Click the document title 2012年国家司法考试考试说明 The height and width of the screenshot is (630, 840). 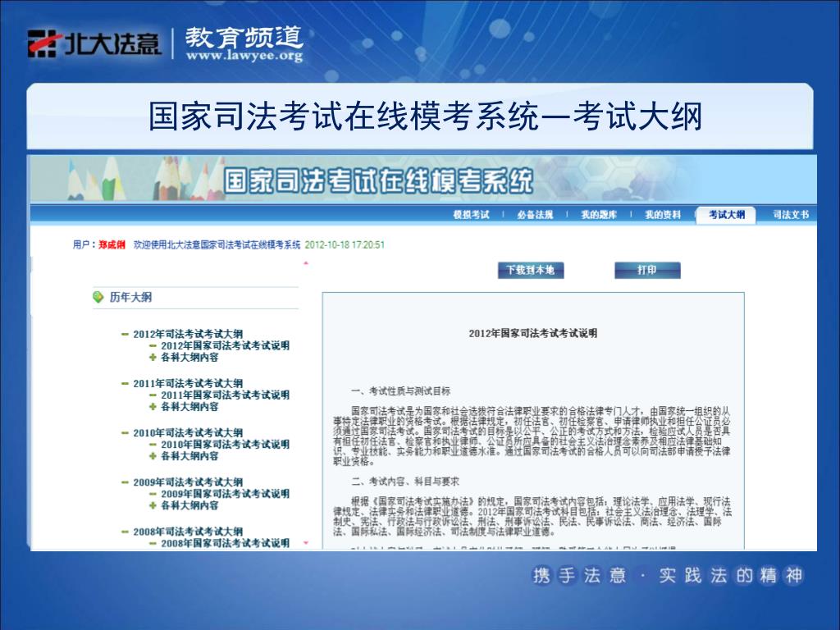tap(533, 333)
